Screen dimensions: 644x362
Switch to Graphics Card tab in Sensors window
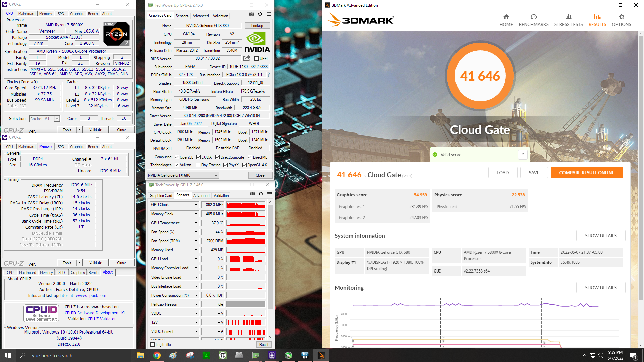(x=161, y=196)
